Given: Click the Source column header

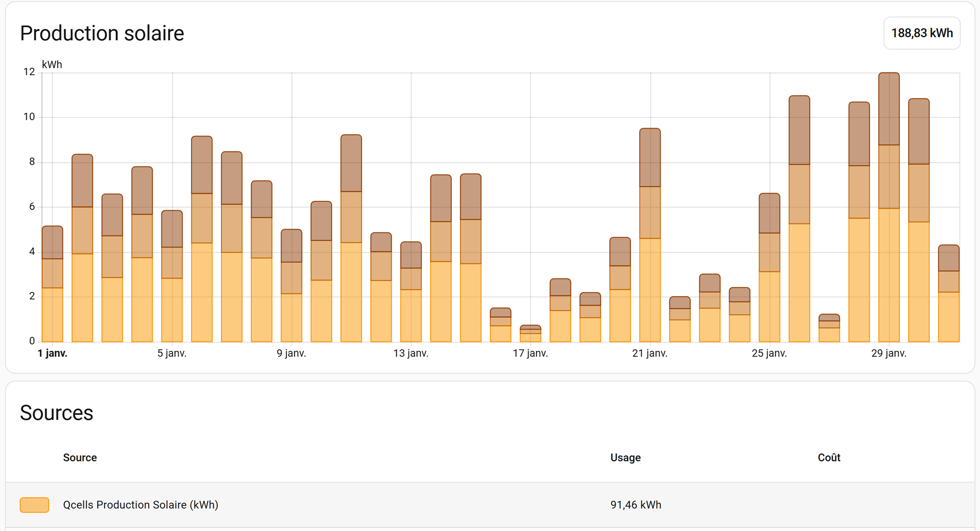Looking at the screenshot, I should click(x=80, y=457).
